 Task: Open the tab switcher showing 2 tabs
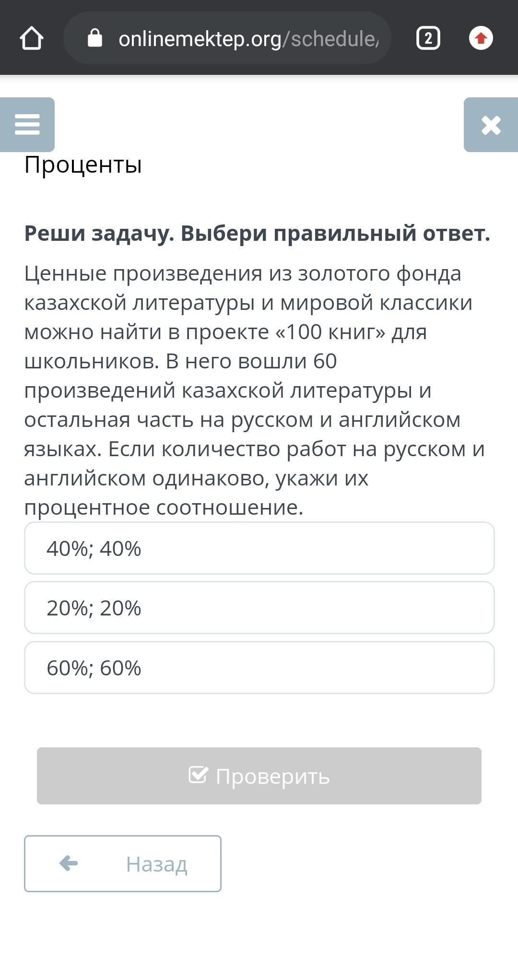(x=428, y=38)
